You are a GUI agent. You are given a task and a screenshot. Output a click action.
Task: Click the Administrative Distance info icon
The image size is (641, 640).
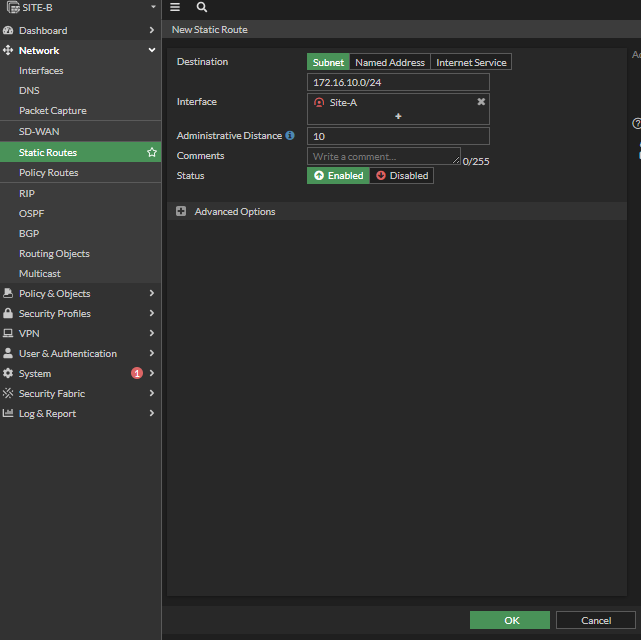click(290, 135)
